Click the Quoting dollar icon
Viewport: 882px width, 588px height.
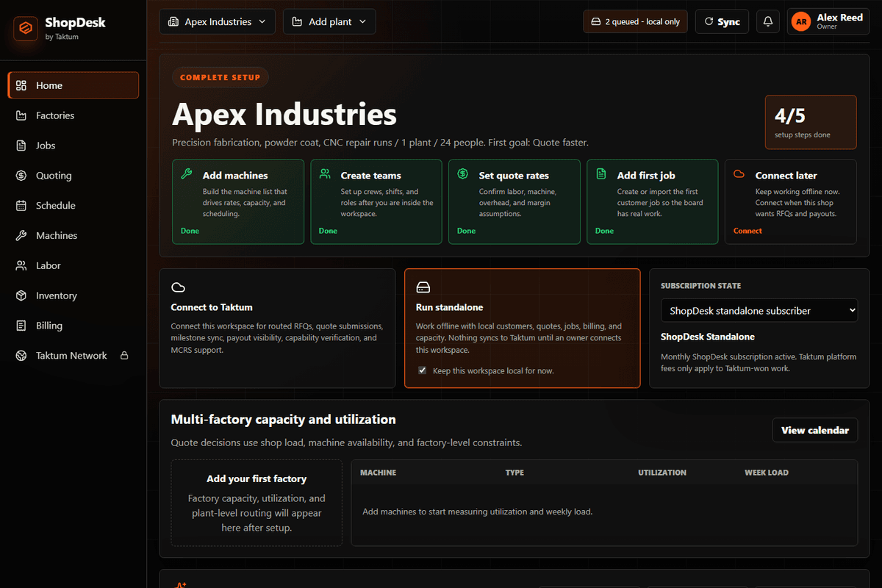(21, 176)
